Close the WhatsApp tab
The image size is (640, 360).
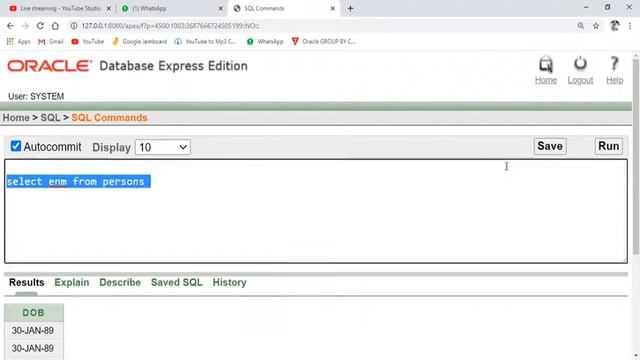220,8
